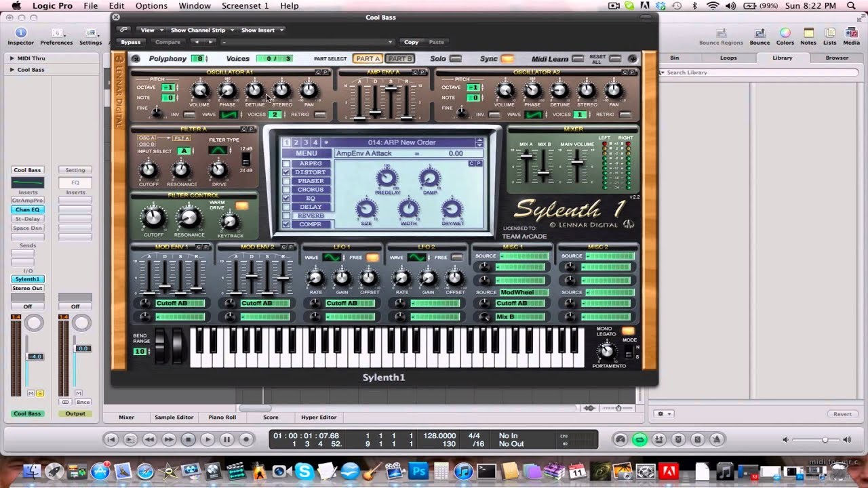
Task: Open Sylenth1 preset list 014: ARP New Order
Action: 403,142
